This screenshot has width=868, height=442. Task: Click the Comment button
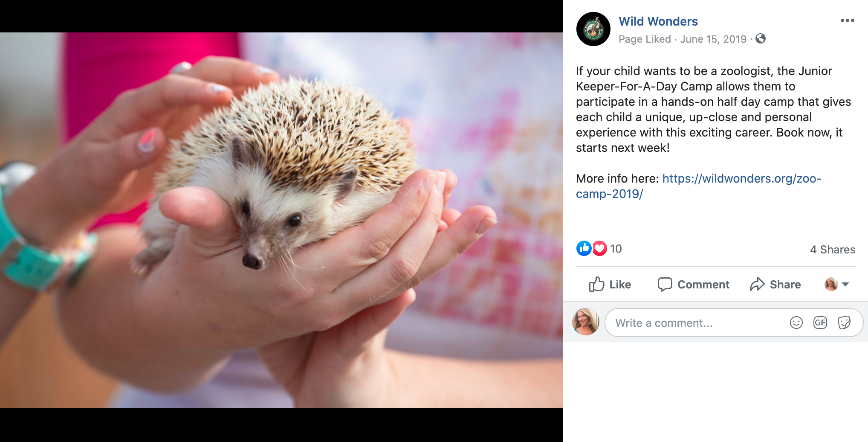[x=693, y=284]
